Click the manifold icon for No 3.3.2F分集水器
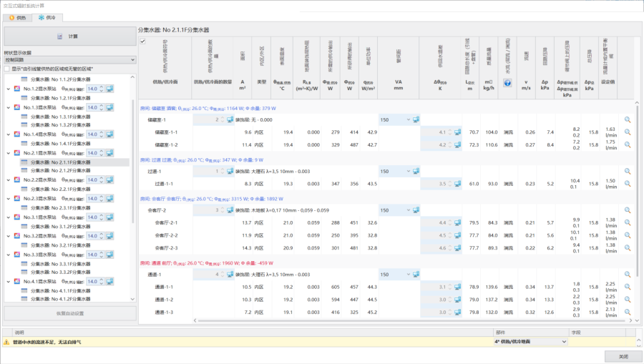Screen dimensions: 644x364 [x=24, y=272]
